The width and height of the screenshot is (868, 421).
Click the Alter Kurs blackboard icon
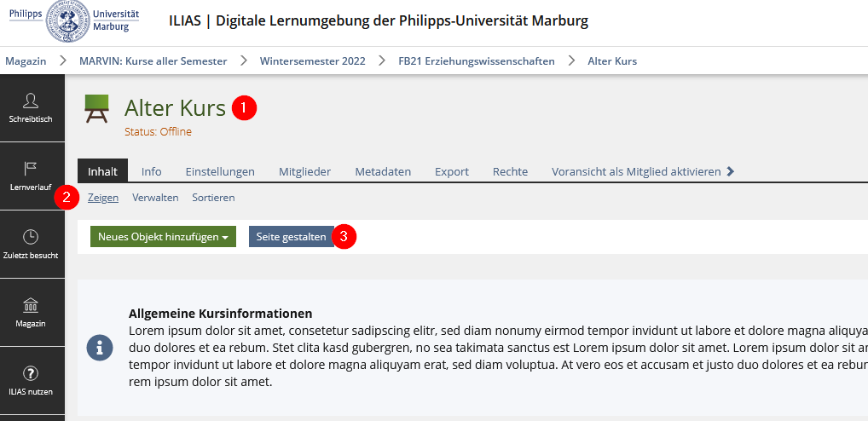coord(96,110)
